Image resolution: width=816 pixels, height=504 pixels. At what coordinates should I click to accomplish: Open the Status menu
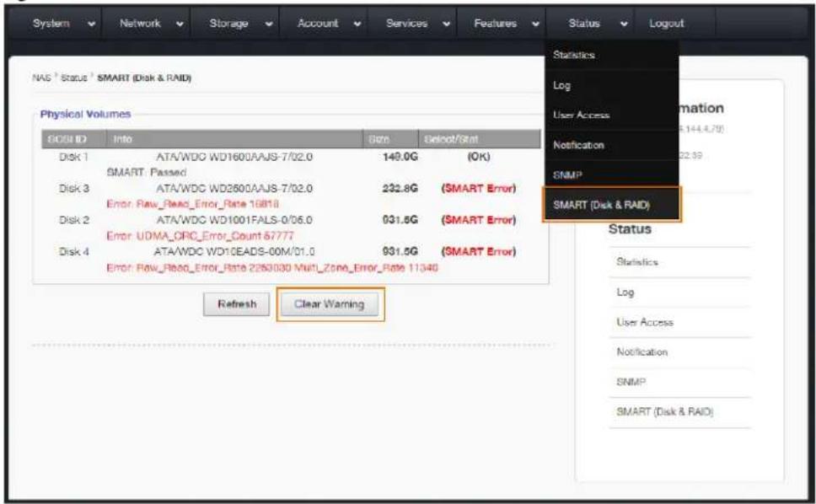584,24
